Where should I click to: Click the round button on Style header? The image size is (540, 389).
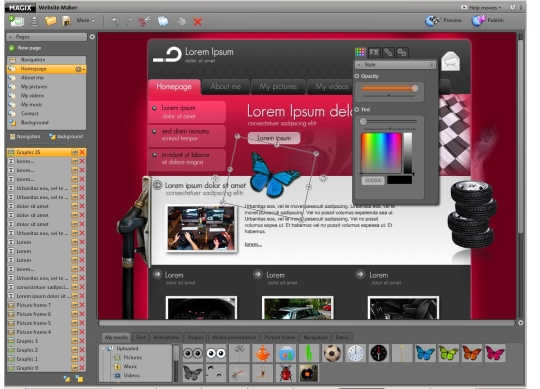click(432, 65)
